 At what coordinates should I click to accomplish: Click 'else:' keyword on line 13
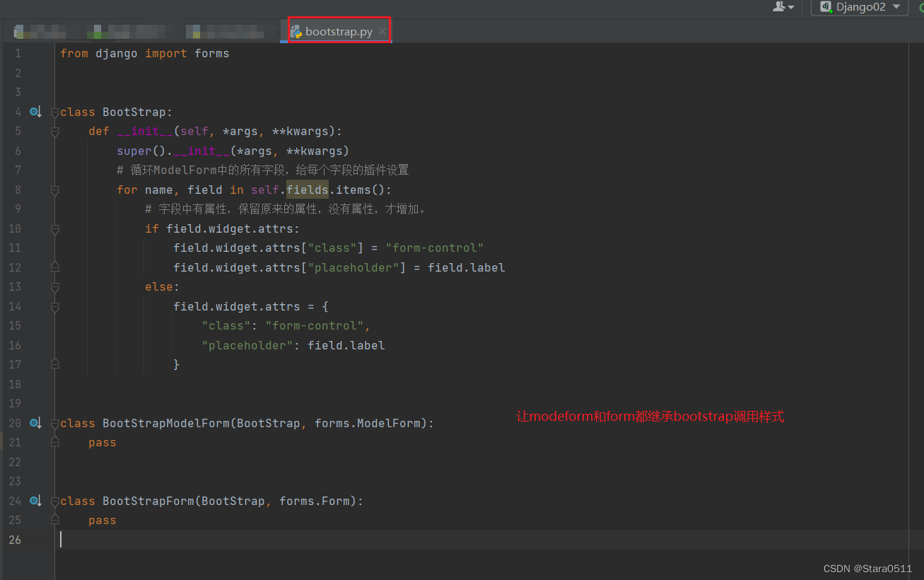pos(163,287)
